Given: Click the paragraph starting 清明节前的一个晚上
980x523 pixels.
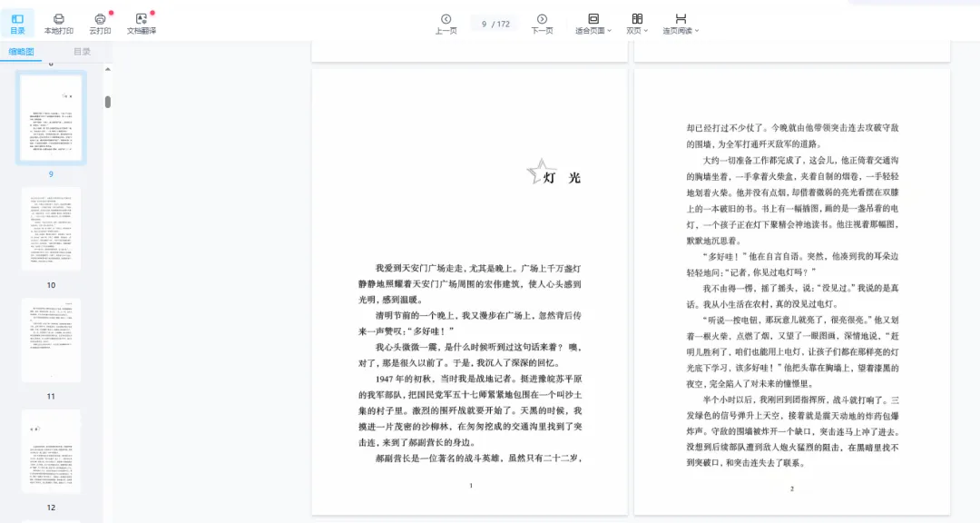Looking at the screenshot, I should [470, 323].
